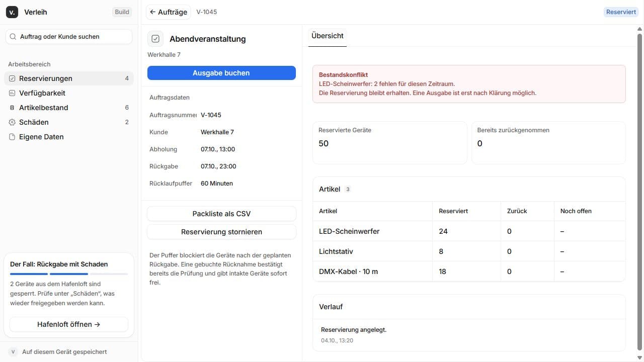Select the DMX-Kabel · 10 m row
The image size is (644, 362).
pos(469,271)
